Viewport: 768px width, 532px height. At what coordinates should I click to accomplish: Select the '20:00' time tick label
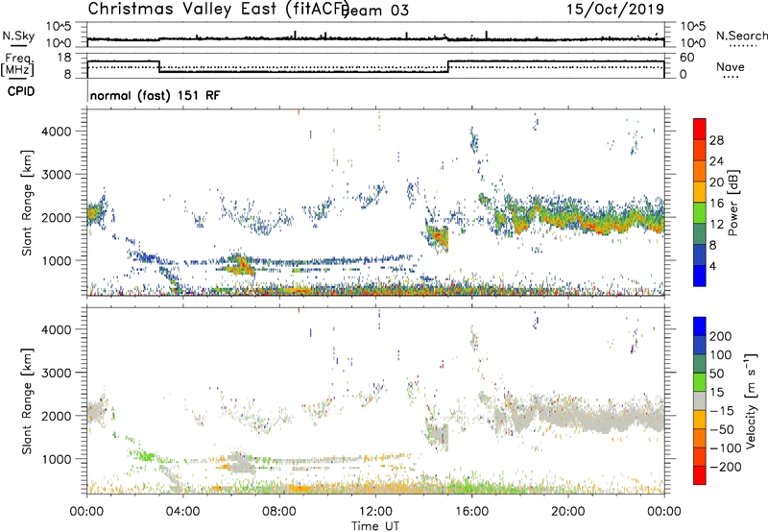point(567,512)
